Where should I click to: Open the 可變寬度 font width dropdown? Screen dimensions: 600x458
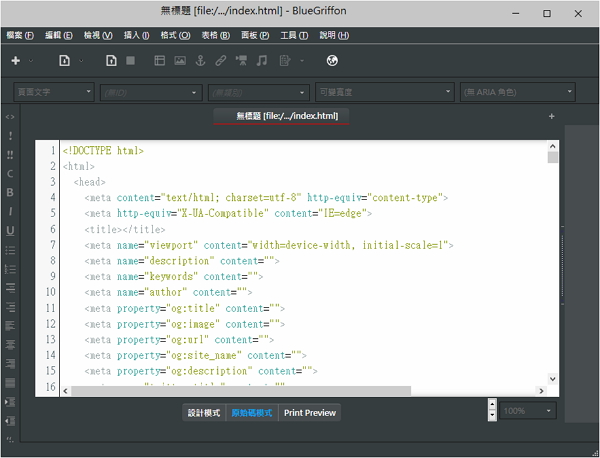pyautogui.click(x=385, y=92)
